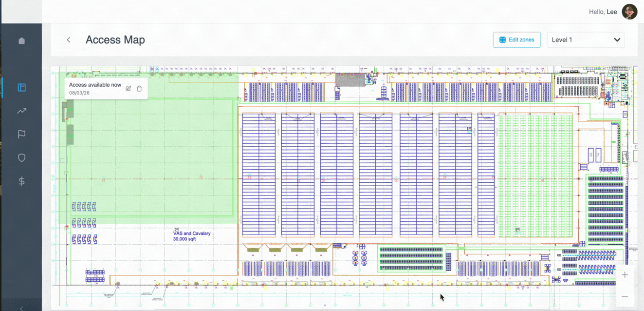Click the Edit zones button
This screenshot has height=311, width=644.
pyautogui.click(x=516, y=40)
